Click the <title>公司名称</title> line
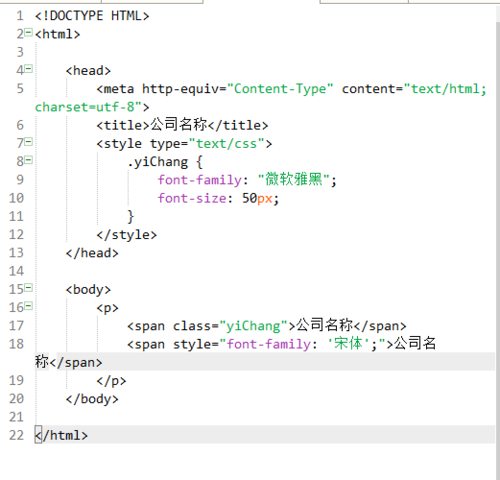The image size is (500, 480). (x=182, y=125)
